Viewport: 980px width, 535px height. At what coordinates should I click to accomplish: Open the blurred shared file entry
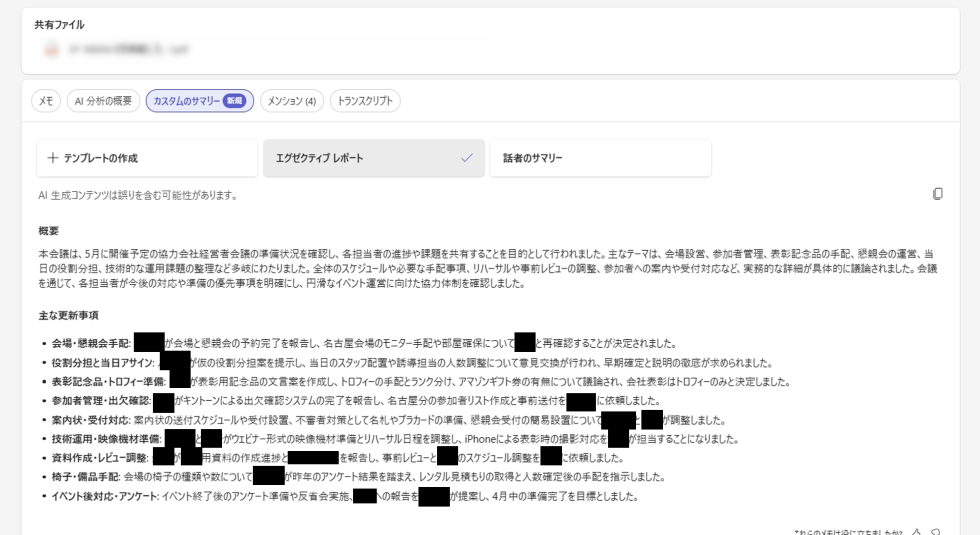[130, 50]
